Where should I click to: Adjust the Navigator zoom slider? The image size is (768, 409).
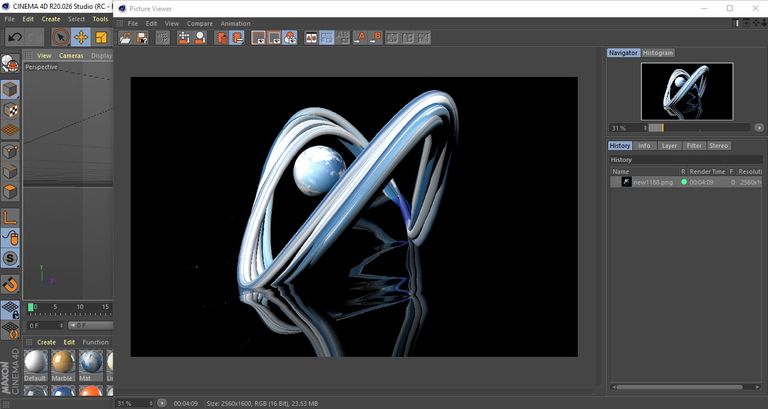[x=699, y=128]
